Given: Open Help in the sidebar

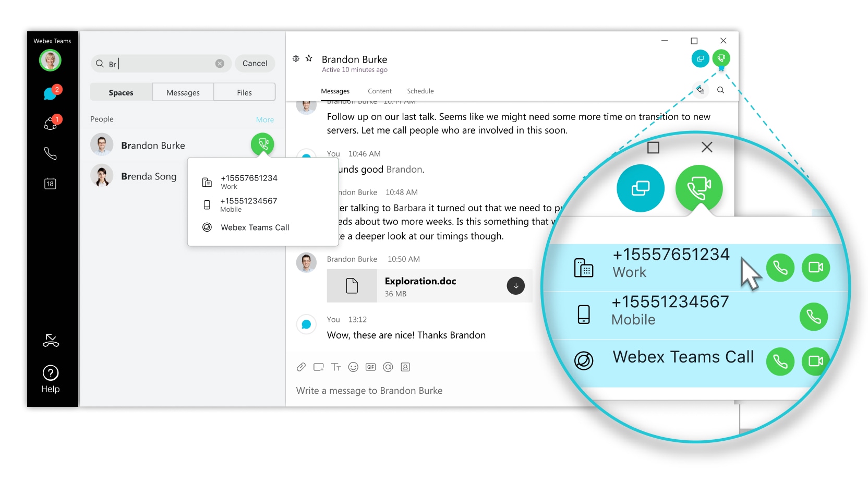Looking at the screenshot, I should coord(51,379).
